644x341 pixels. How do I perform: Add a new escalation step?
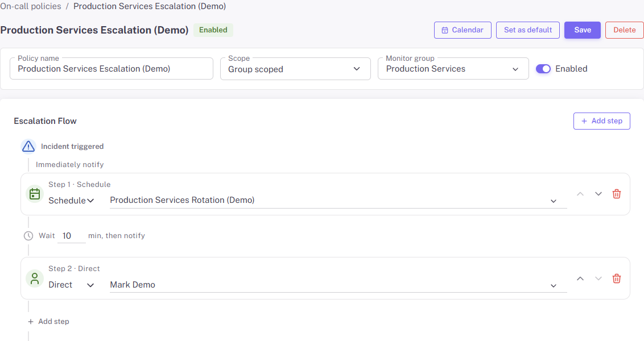click(601, 120)
